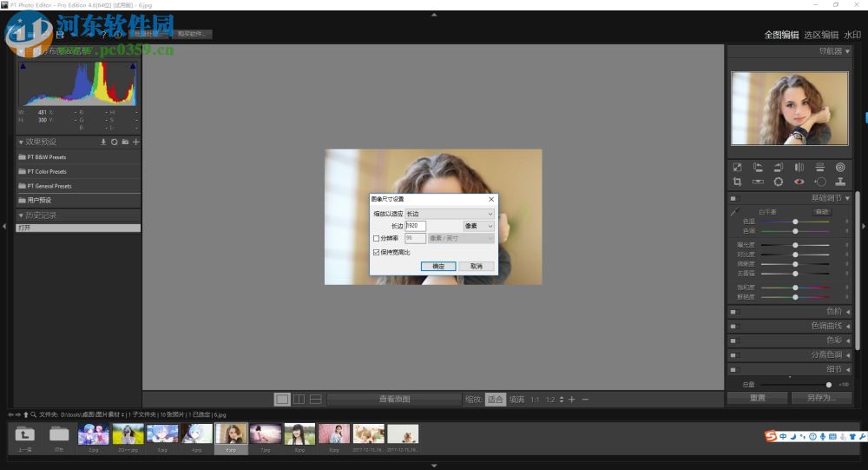Image resolution: width=868 pixels, height=470 pixels.
Task: Switch to single image view layout
Action: (x=282, y=399)
